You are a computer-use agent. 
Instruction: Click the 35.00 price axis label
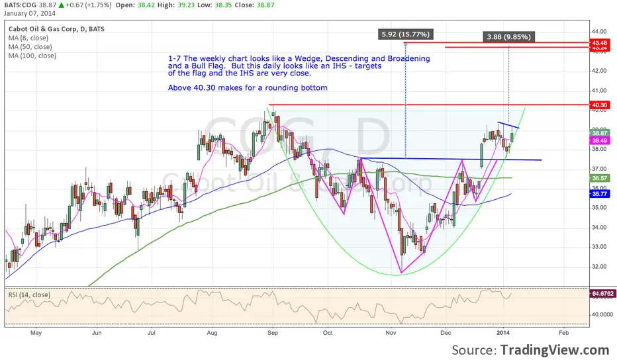pos(599,208)
